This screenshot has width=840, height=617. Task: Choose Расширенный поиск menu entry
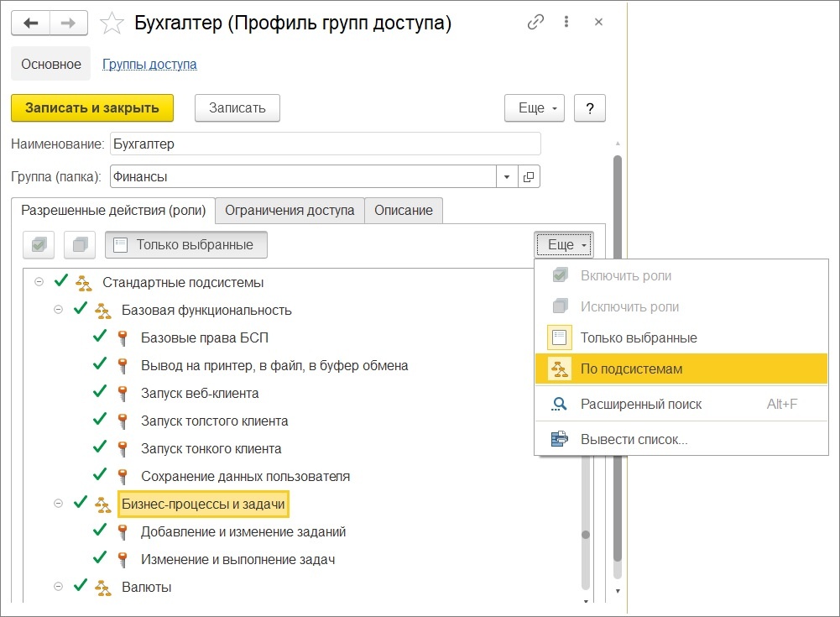tap(681, 404)
